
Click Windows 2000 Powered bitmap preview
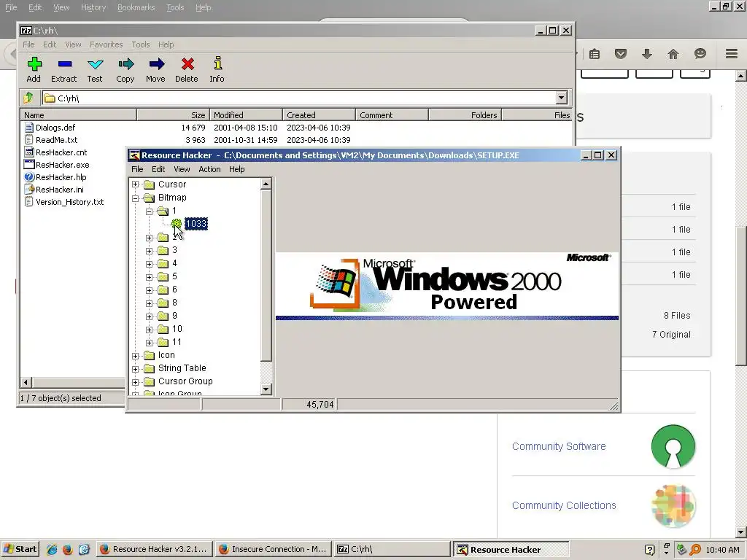(x=447, y=286)
